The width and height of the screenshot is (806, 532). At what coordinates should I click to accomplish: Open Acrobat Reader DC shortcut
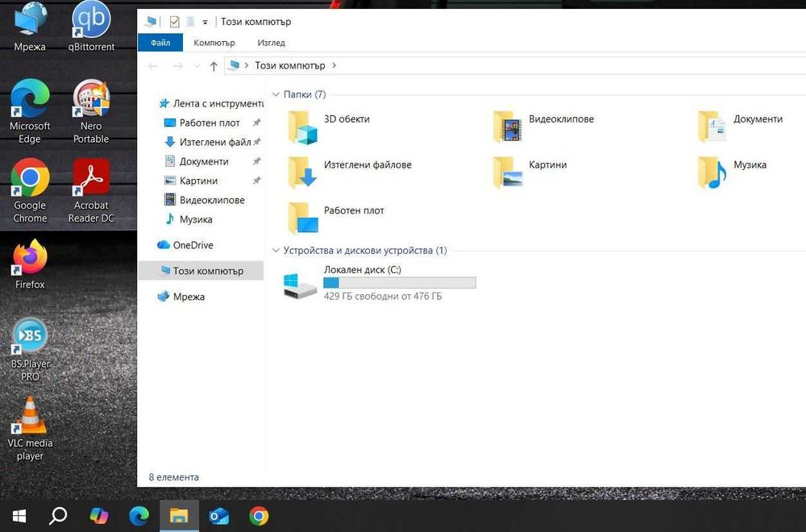[x=91, y=190]
